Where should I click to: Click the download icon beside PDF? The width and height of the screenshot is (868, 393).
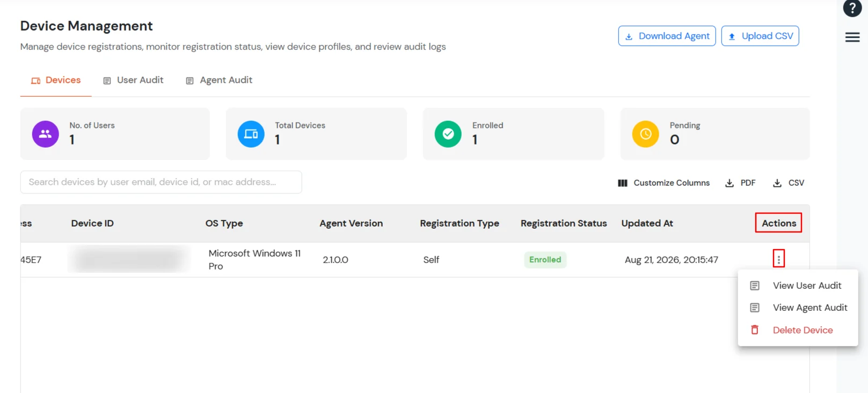coord(730,183)
